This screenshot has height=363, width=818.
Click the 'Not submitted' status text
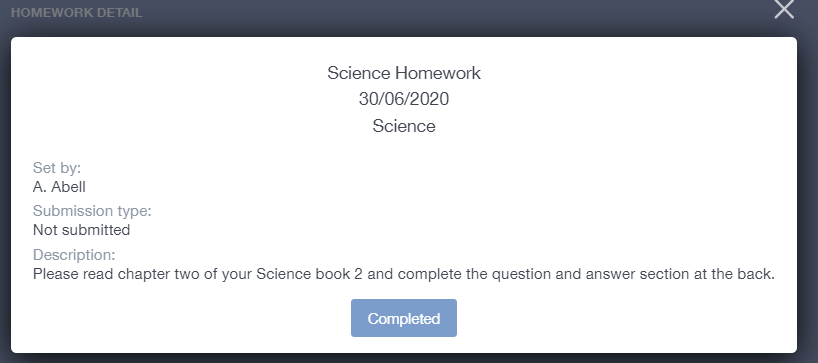click(x=81, y=230)
